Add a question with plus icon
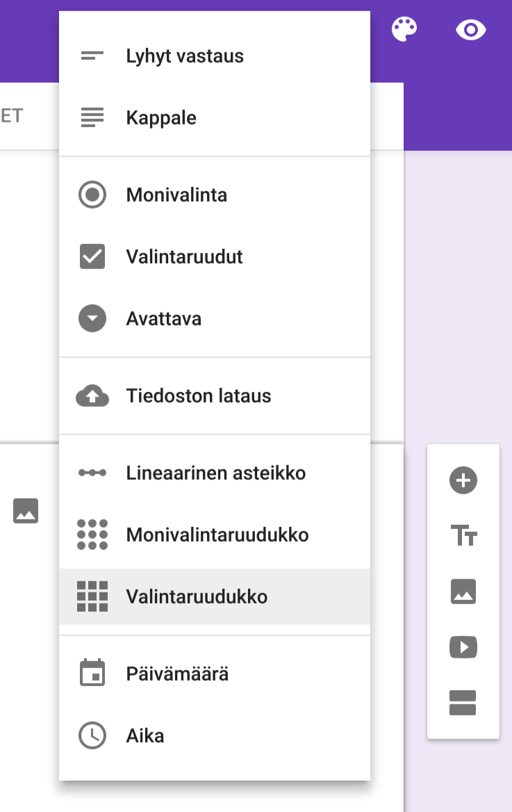 [x=463, y=480]
